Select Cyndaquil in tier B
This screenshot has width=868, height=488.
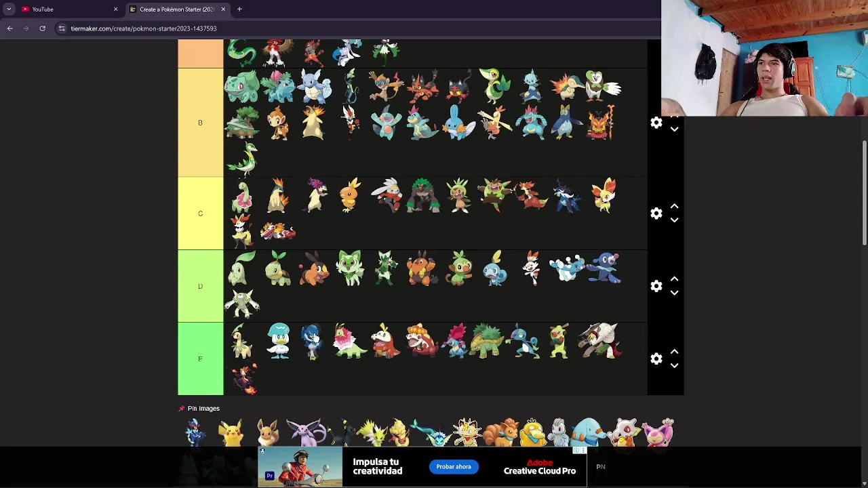[566, 87]
